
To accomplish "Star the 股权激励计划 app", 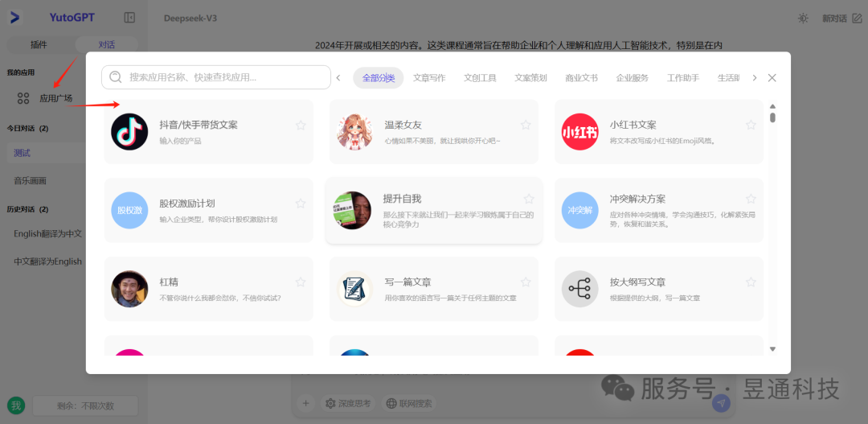I will 301,204.
